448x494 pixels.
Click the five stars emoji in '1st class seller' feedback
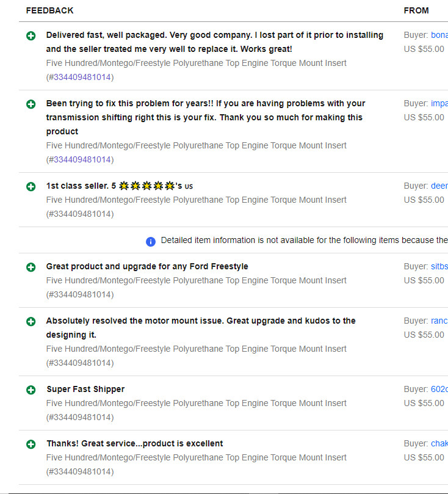147,186
